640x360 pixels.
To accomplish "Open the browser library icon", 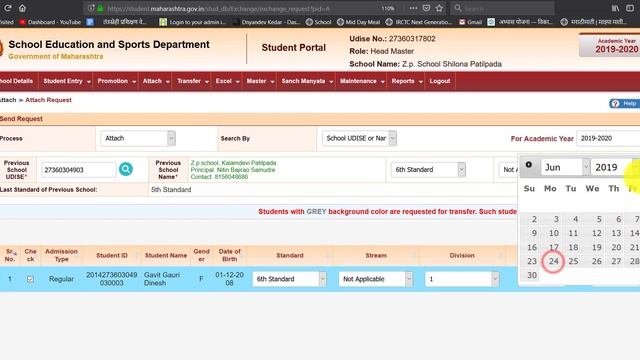I will (616, 8).
